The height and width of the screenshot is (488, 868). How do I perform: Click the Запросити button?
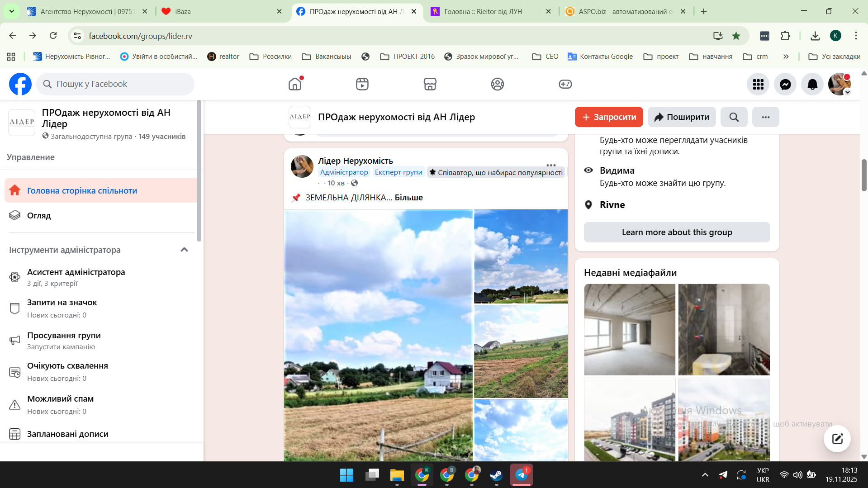click(x=608, y=117)
